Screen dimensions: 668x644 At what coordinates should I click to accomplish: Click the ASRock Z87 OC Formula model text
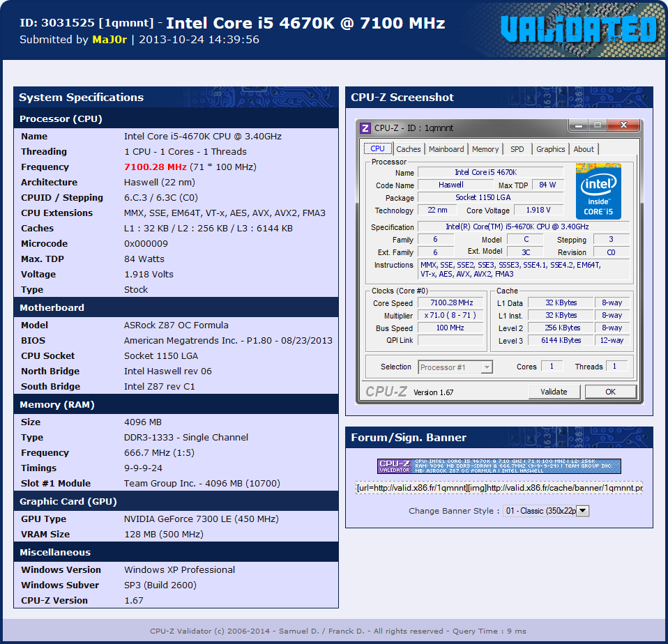pyautogui.click(x=176, y=325)
